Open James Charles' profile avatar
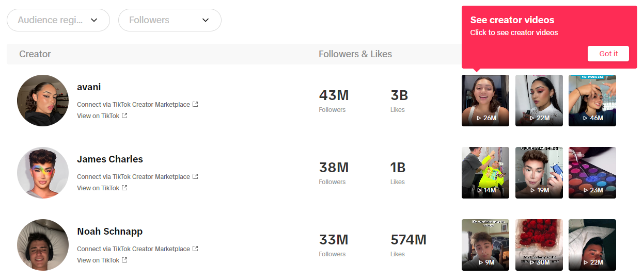644x280 pixels. tap(43, 173)
